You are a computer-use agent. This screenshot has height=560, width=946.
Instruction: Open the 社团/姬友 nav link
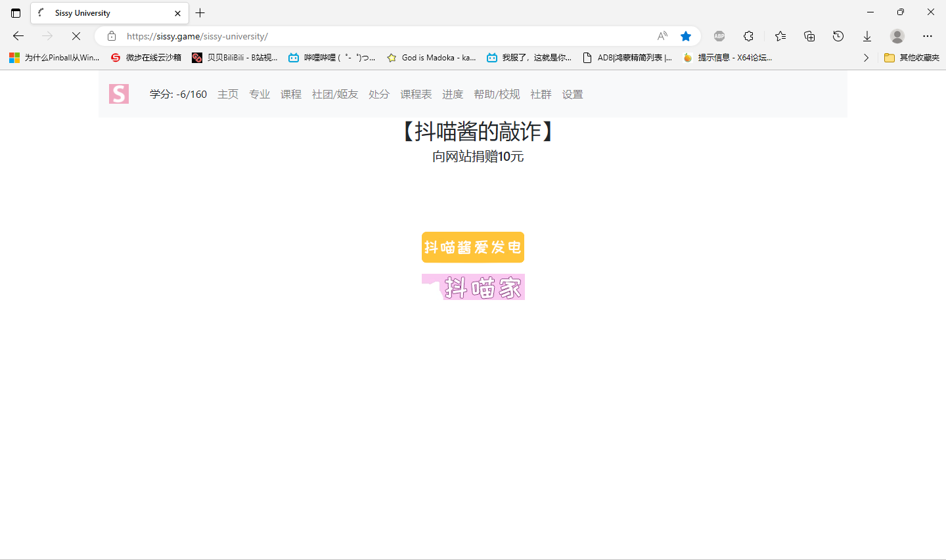point(335,95)
